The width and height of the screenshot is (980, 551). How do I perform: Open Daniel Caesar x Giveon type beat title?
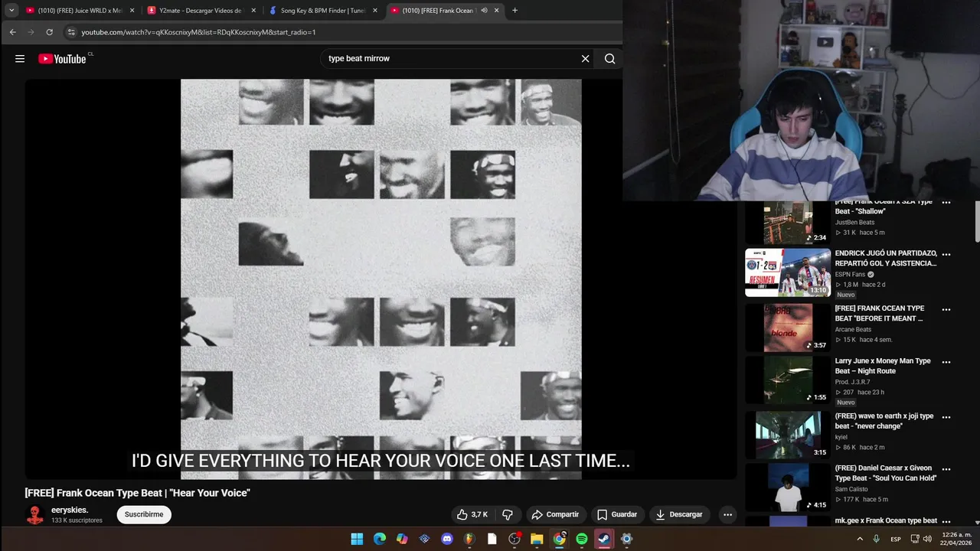tap(885, 473)
